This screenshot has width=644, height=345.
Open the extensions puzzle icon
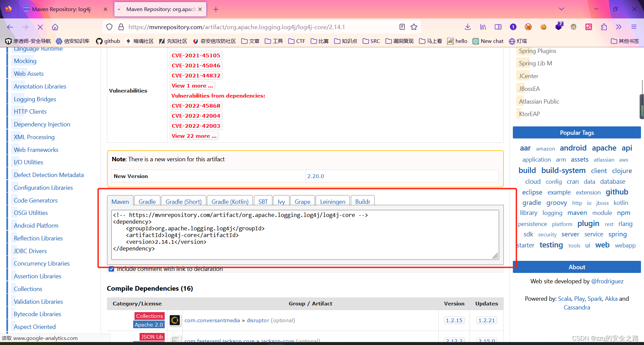pyautogui.click(x=604, y=27)
